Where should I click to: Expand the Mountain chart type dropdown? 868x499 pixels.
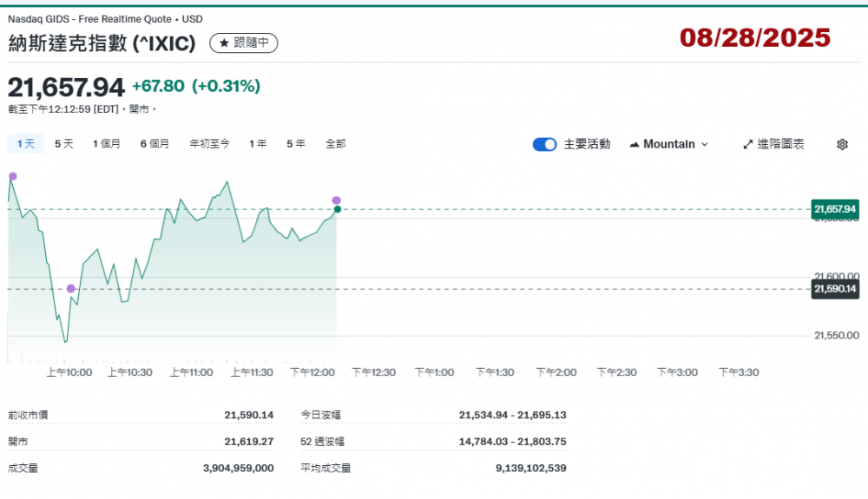point(668,144)
